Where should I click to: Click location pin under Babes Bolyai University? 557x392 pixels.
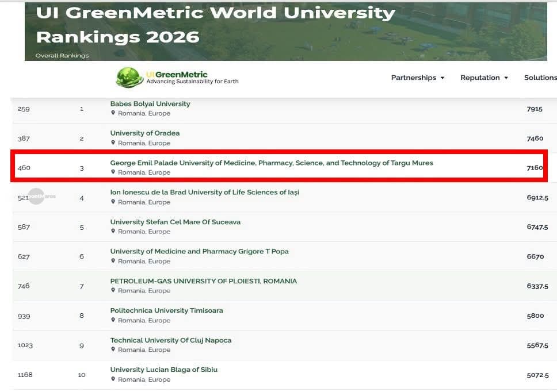(113, 113)
